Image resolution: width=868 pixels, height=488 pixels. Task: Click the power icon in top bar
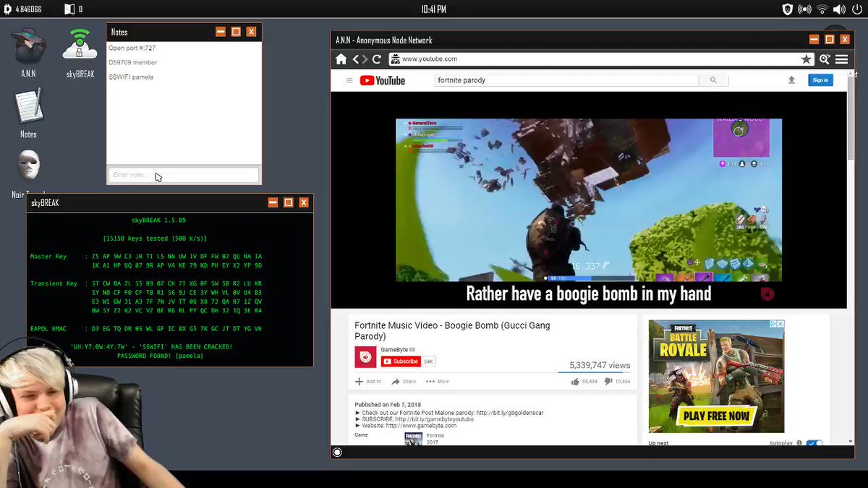click(858, 9)
